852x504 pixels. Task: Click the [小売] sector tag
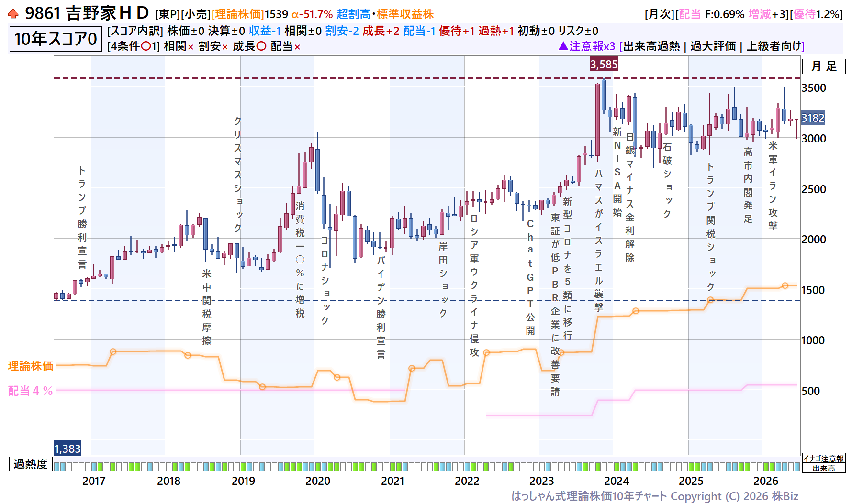pyautogui.click(x=196, y=14)
